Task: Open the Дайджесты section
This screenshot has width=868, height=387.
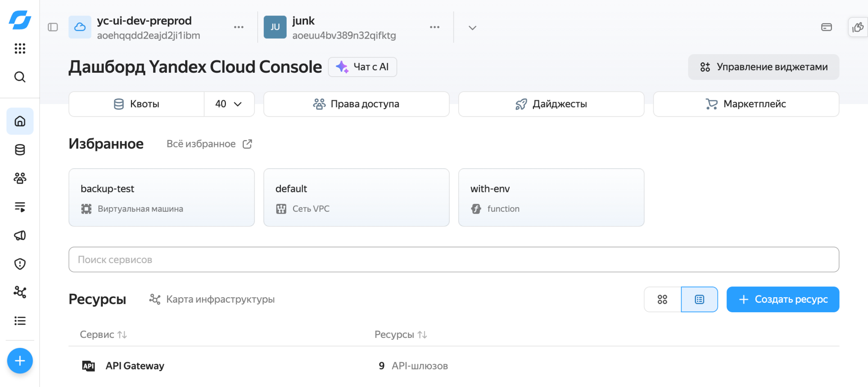Action: tap(551, 104)
